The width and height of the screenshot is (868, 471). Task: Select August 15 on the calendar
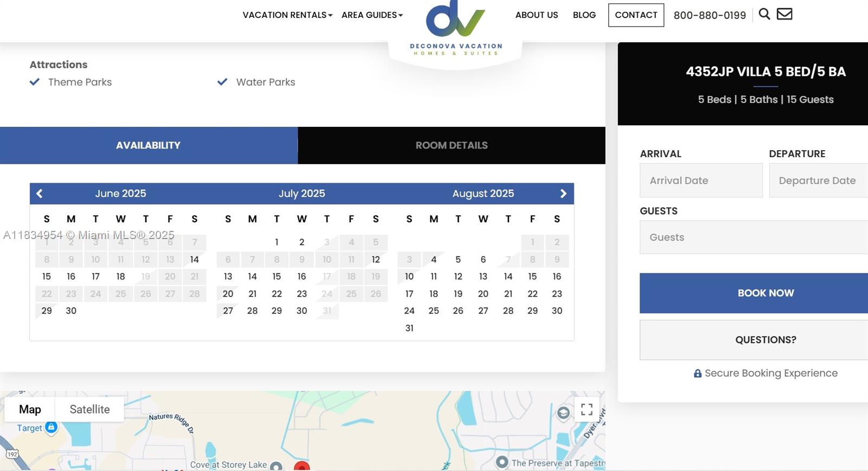[532, 276]
